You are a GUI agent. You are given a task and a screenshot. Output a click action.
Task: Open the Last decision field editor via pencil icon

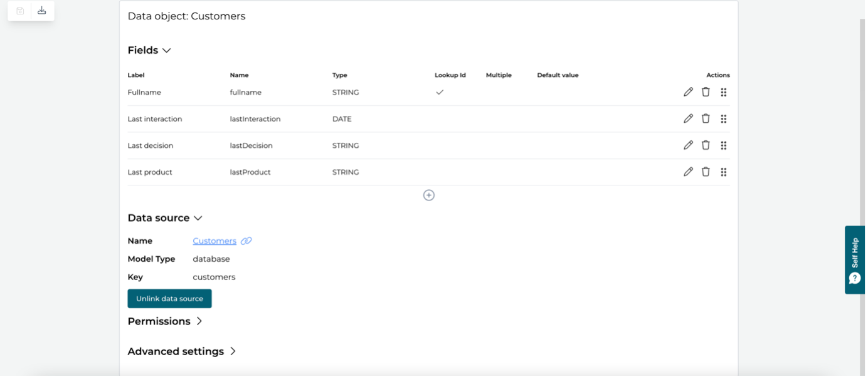[x=688, y=145]
